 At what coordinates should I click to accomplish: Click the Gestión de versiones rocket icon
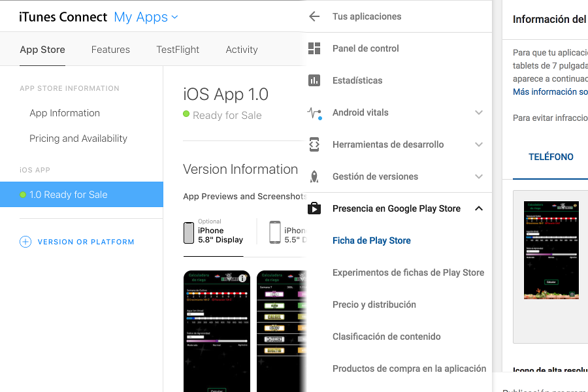314,176
